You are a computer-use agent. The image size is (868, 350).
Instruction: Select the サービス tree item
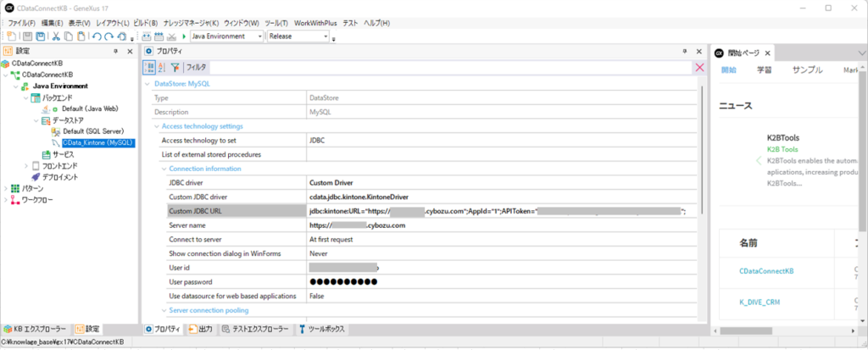point(63,154)
